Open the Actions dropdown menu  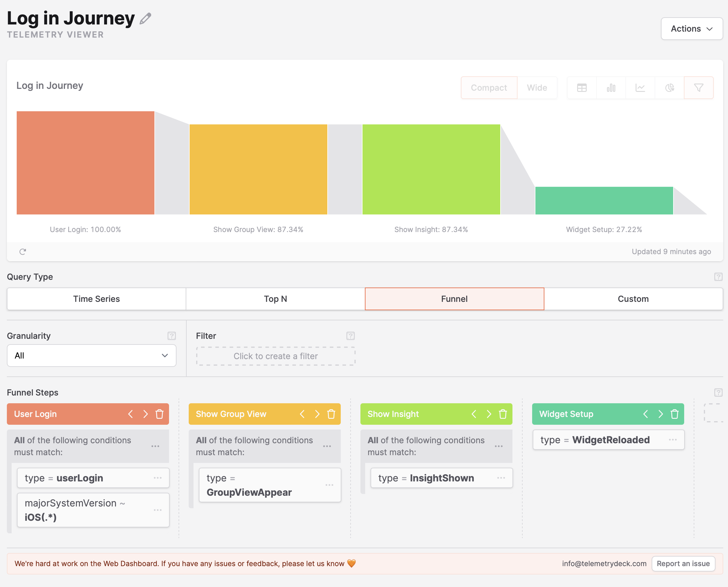692,29
